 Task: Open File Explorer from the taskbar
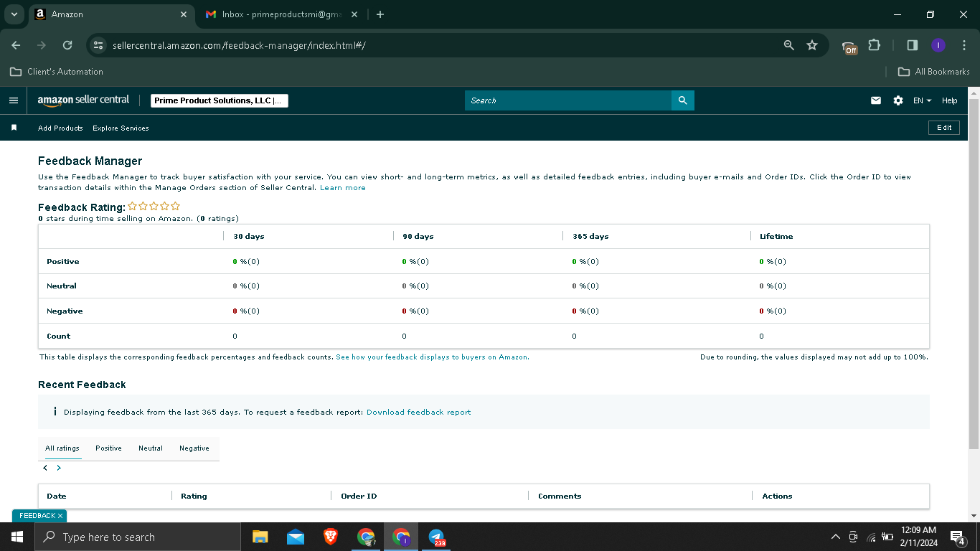[x=260, y=537]
